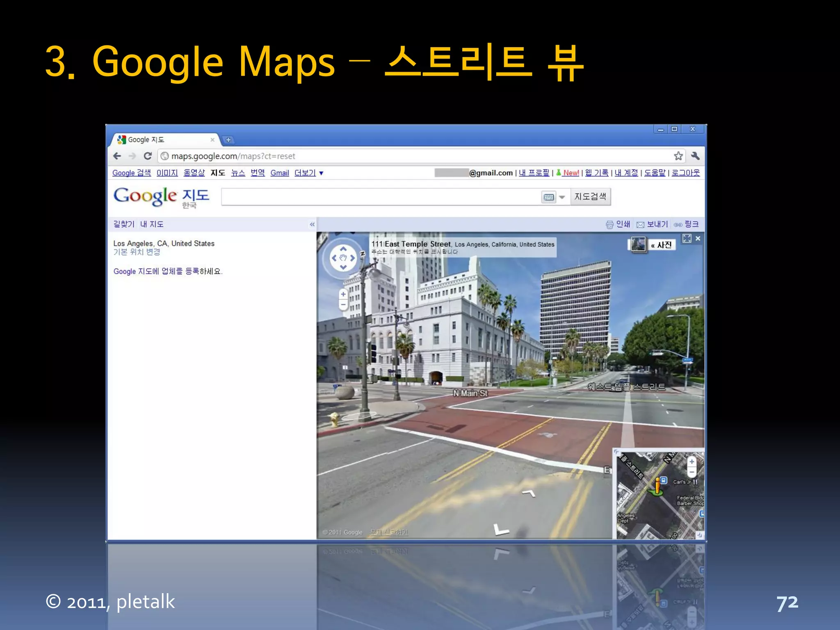Screen dimensions: 840x630
Task: Toggle Street View fullscreen mode
Action: [687, 238]
